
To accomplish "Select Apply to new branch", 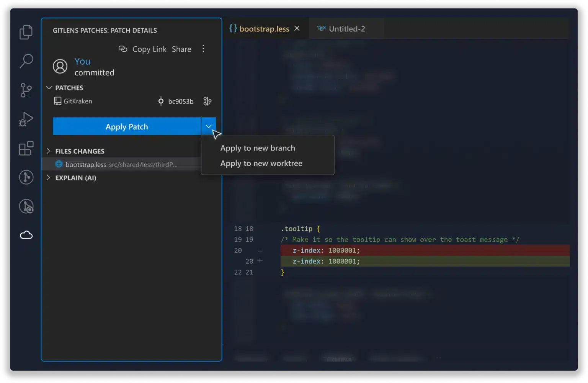I will [x=258, y=148].
